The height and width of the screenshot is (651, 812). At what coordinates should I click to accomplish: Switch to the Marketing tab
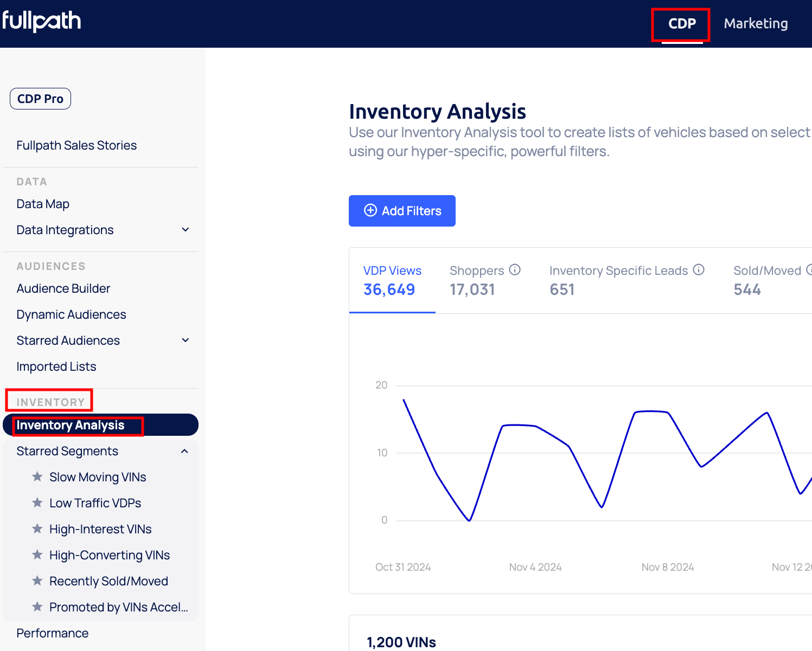click(756, 23)
